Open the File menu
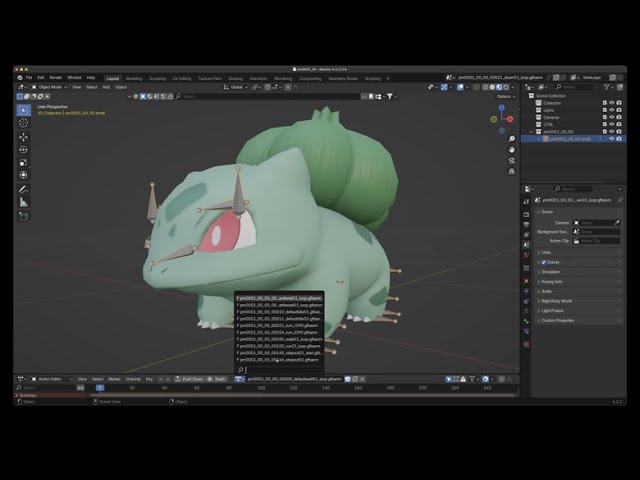 (x=29, y=78)
